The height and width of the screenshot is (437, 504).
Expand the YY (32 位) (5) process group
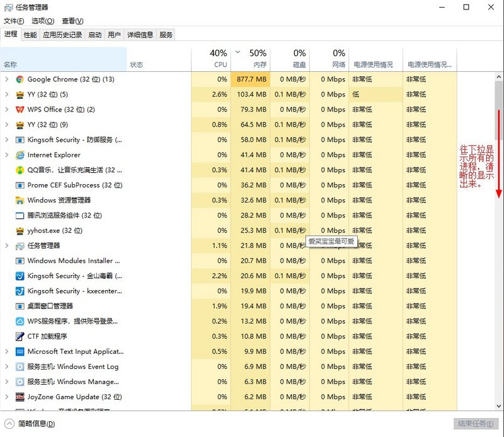tap(7, 95)
